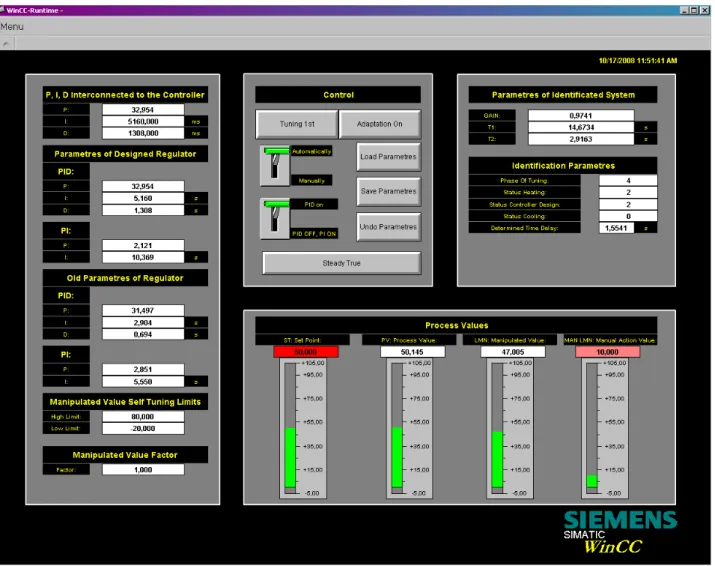715x566 pixels.
Task: Click the Automatically label
Action: click(311, 151)
